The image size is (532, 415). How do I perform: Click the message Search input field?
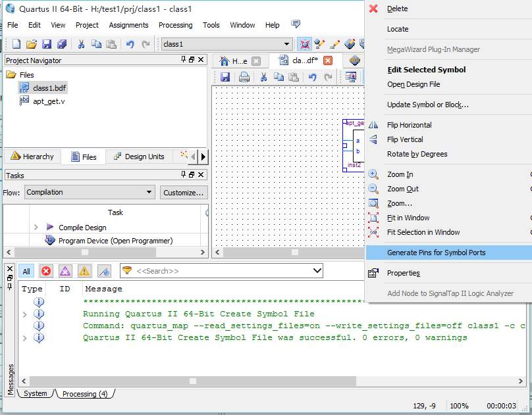(x=223, y=271)
